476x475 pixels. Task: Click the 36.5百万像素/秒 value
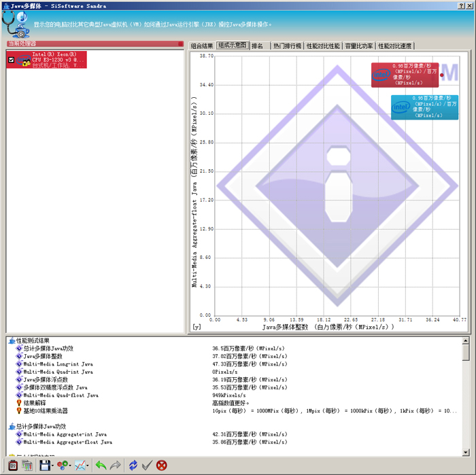tap(248, 349)
